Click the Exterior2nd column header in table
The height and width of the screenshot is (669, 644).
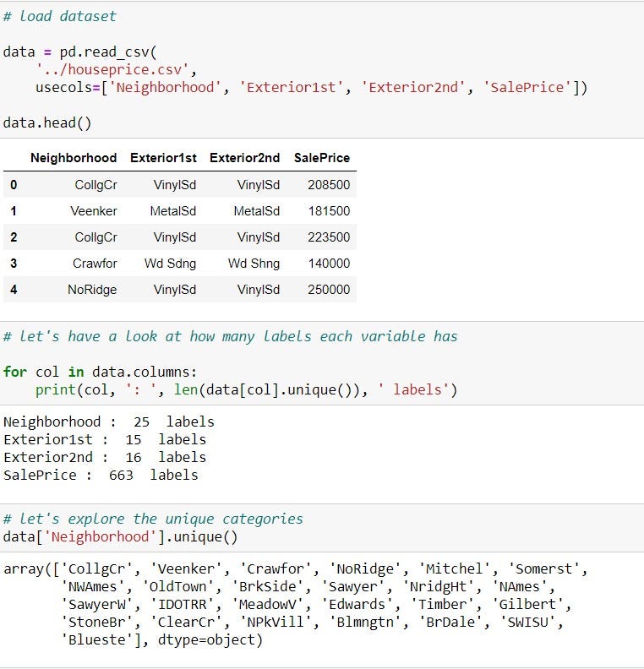click(244, 158)
